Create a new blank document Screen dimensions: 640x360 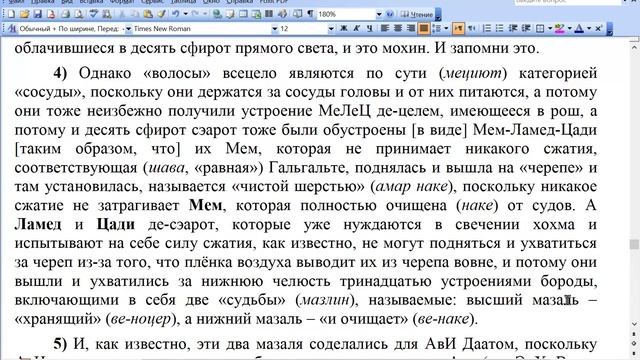(11, 14)
